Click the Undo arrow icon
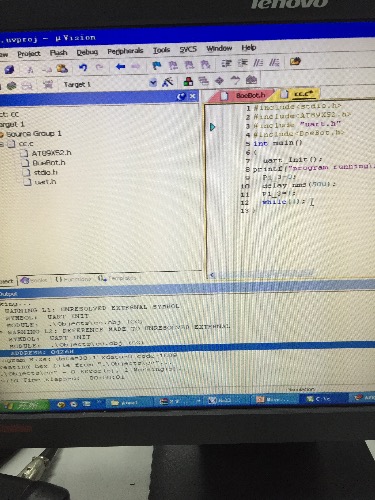The width and height of the screenshot is (375, 500). [x=83, y=68]
